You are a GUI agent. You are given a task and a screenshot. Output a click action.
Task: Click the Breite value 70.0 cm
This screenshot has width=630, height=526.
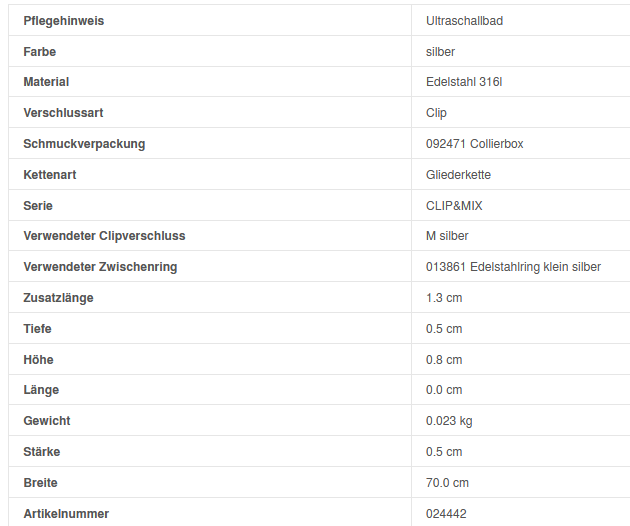(x=447, y=483)
